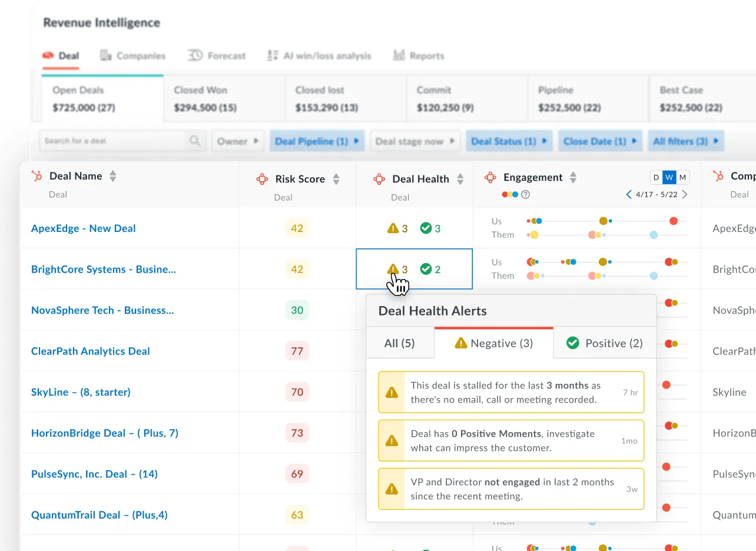756x551 pixels.
Task: Open the All filters (3) dropdown
Action: coord(685,141)
